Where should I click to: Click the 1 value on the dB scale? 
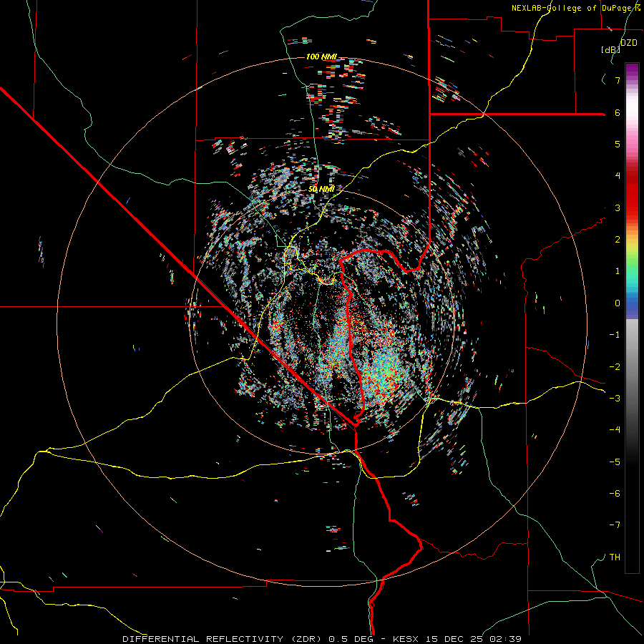click(x=618, y=271)
